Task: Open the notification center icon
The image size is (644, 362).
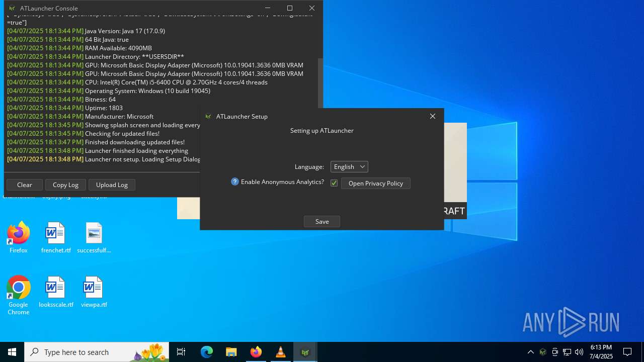Action: tap(627, 352)
